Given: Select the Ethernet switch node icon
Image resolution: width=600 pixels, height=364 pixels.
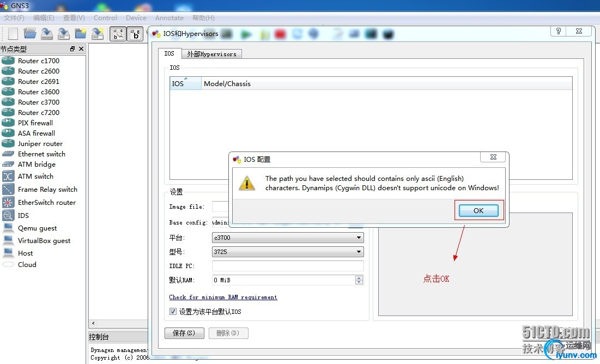Looking at the screenshot, I should pos(8,154).
